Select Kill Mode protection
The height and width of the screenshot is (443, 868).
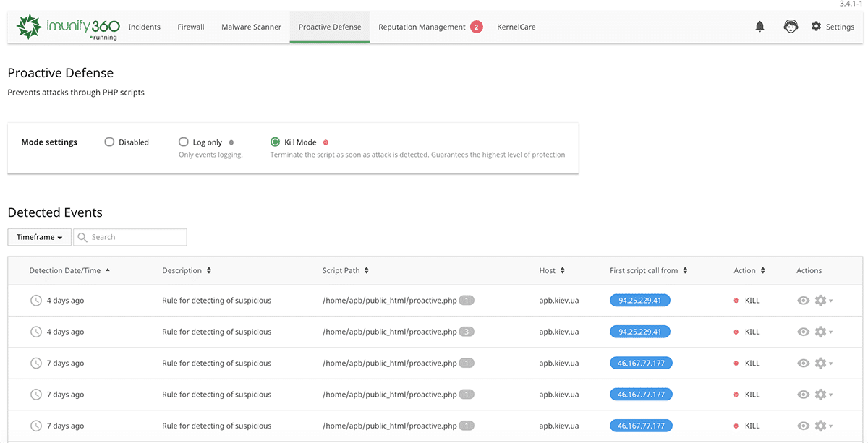[x=275, y=142]
